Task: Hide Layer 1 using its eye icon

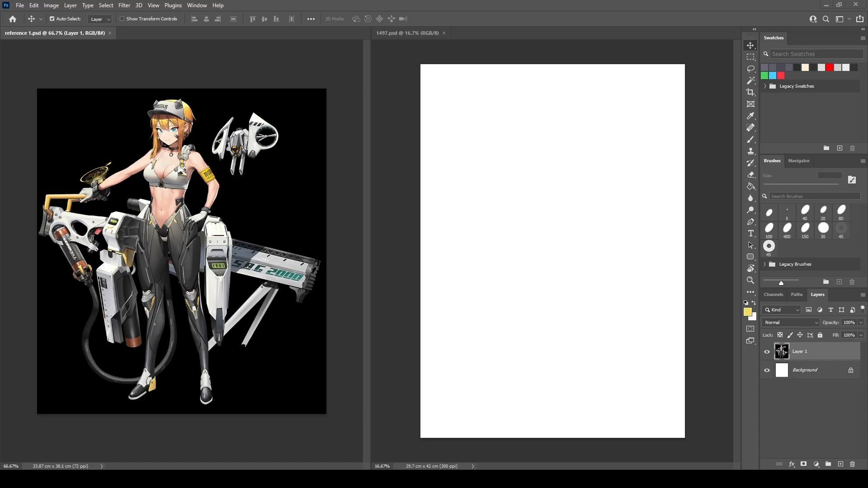Action: pyautogui.click(x=767, y=352)
